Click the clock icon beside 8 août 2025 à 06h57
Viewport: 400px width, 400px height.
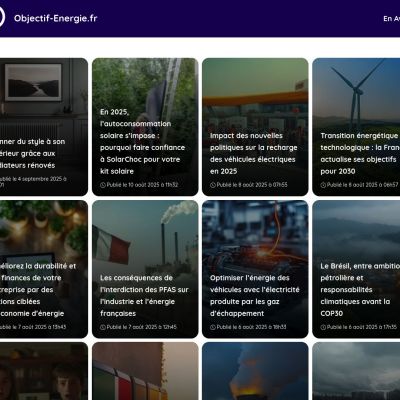[323, 185]
